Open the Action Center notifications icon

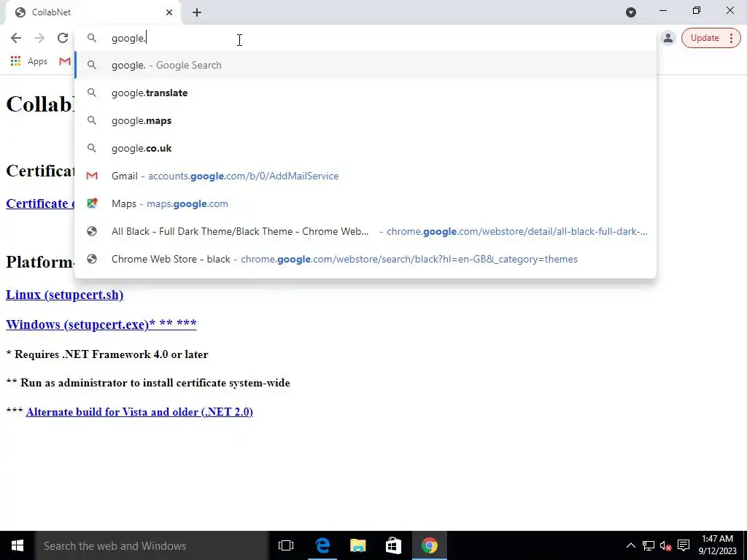click(x=684, y=545)
